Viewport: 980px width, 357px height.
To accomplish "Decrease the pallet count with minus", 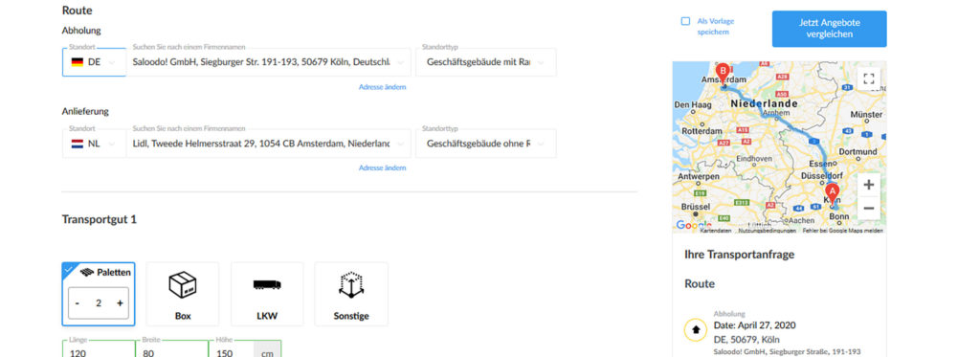I will [77, 303].
